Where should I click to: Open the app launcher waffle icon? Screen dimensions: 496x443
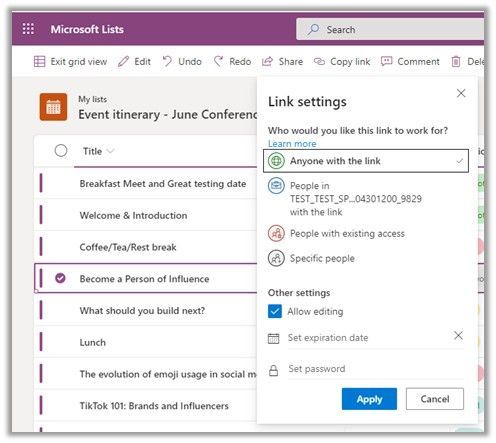28,29
